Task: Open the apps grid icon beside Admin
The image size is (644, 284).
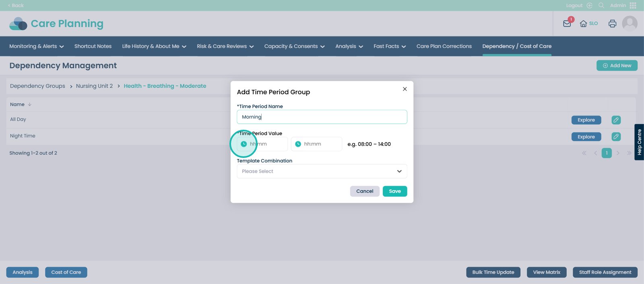Action: 633,6
